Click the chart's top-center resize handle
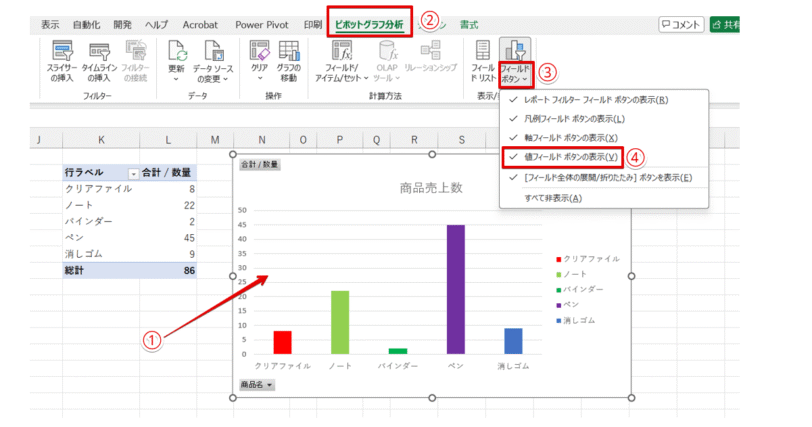The height and width of the screenshot is (427, 812). tap(432, 154)
